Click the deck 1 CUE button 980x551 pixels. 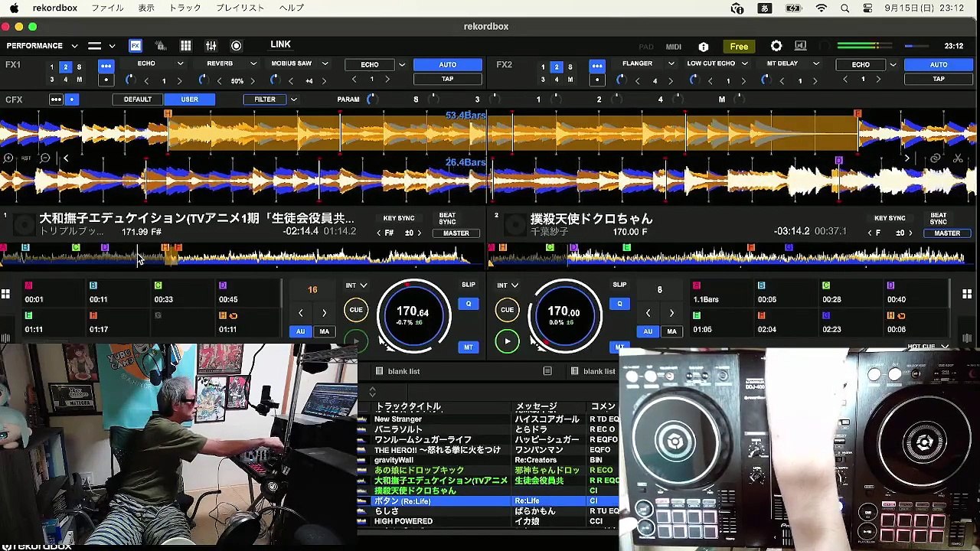coord(356,310)
